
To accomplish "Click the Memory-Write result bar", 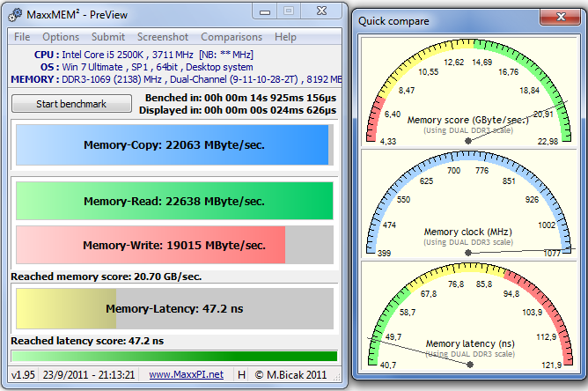I will (173, 245).
